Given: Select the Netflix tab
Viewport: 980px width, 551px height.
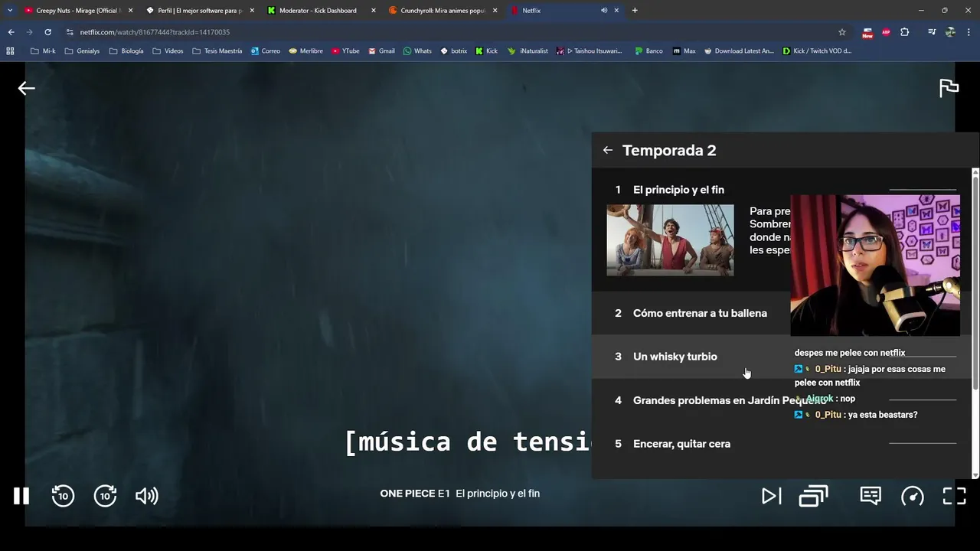Looking at the screenshot, I should pos(563,11).
